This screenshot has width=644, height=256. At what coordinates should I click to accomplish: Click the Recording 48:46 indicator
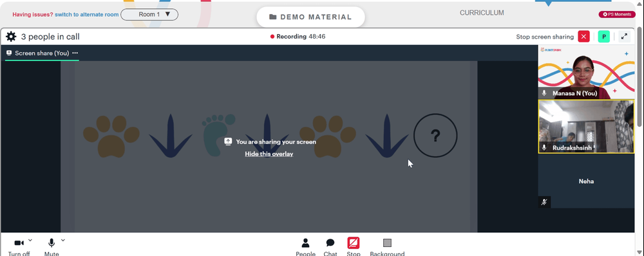click(298, 37)
